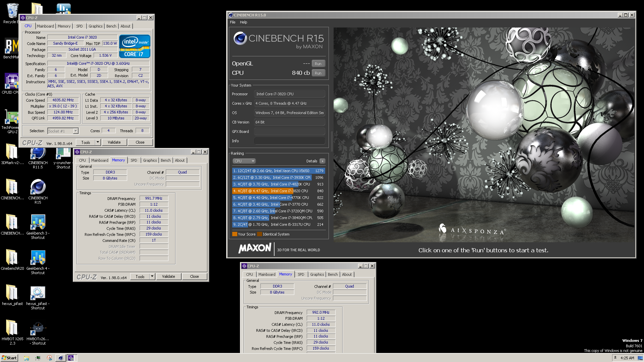Click Tools button in middle CPU-Z Memory window

coord(140,276)
